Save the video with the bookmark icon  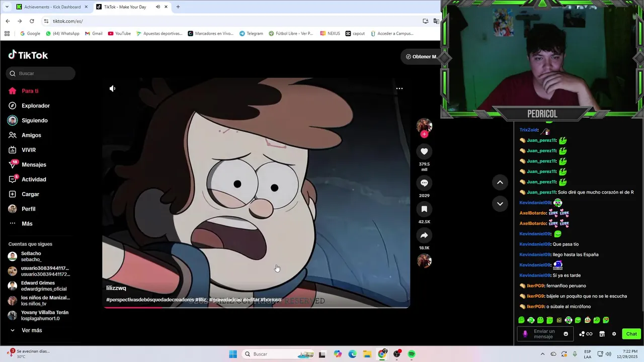coord(424,209)
